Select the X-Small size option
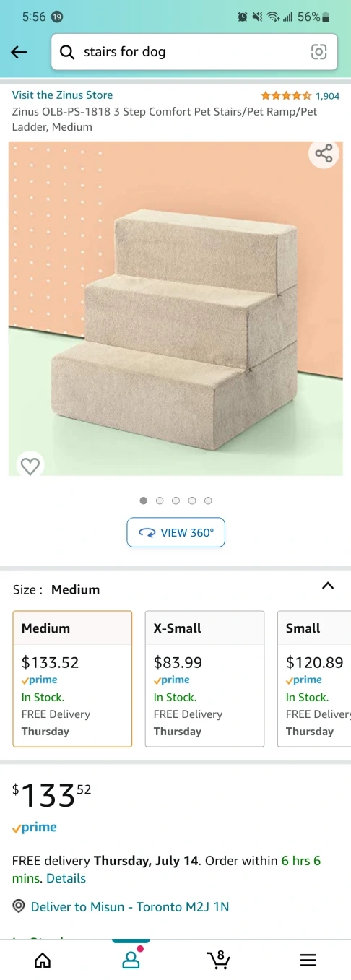351x980 pixels. tap(204, 679)
